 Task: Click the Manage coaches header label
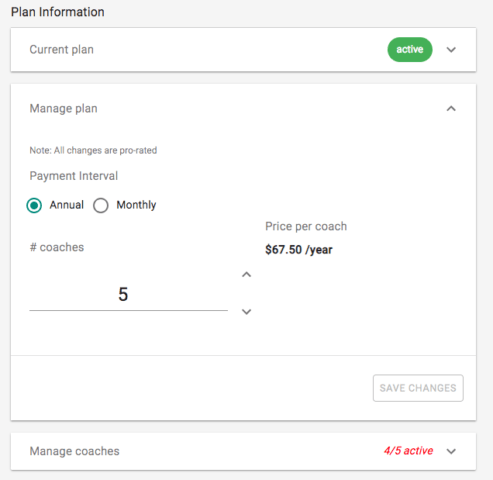pos(74,451)
